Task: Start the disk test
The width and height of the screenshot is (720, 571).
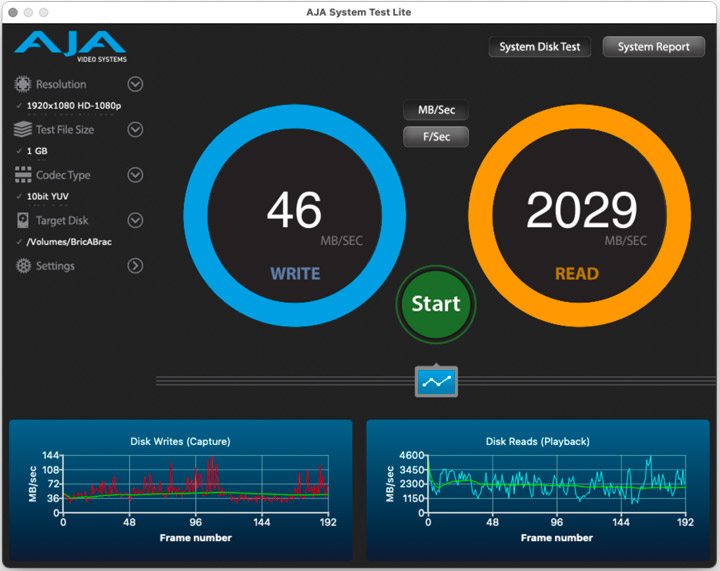Action: 436,304
